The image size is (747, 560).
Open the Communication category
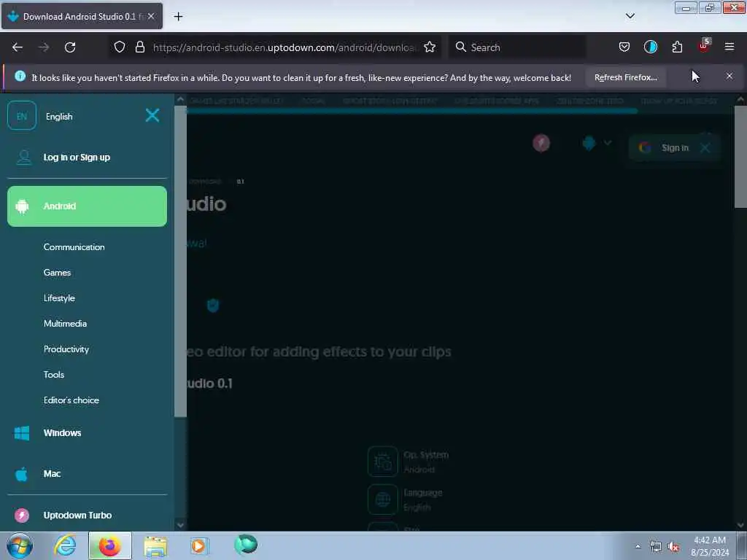pos(74,247)
